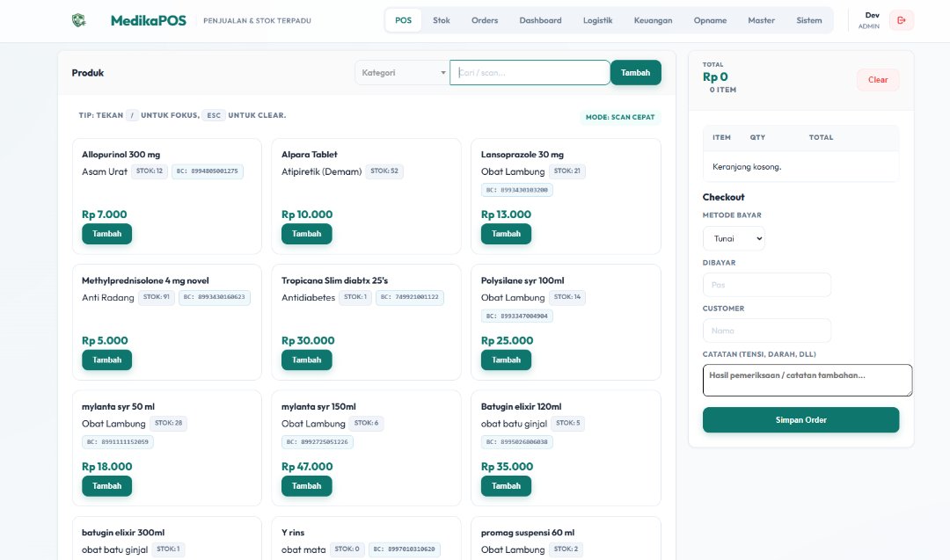Viewport: 950px width, 560px height.
Task: Switch to the Stok tab
Action: pyautogui.click(x=441, y=20)
